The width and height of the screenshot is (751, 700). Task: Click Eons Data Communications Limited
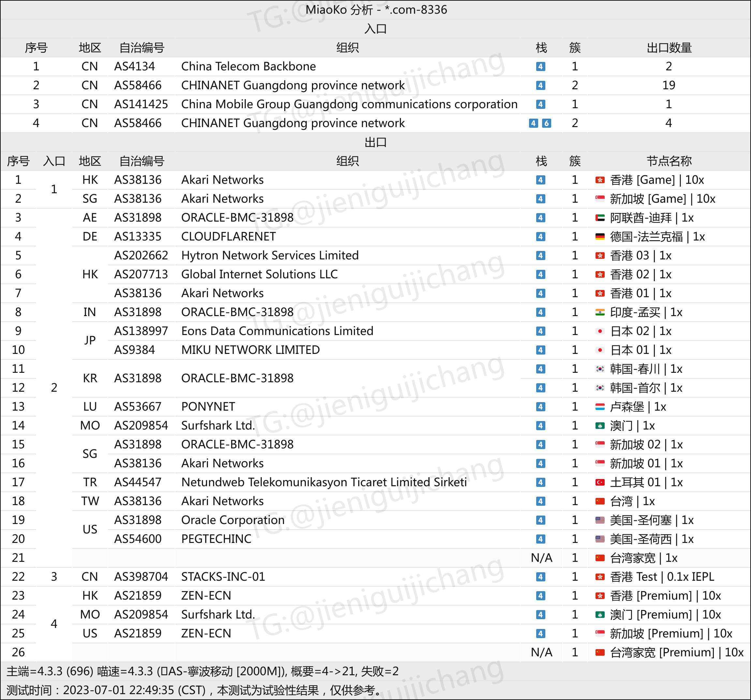click(x=277, y=331)
